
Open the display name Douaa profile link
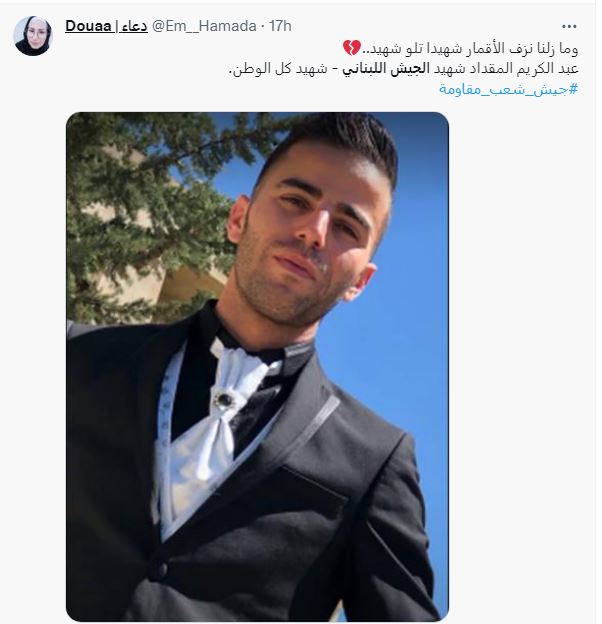tap(88, 26)
